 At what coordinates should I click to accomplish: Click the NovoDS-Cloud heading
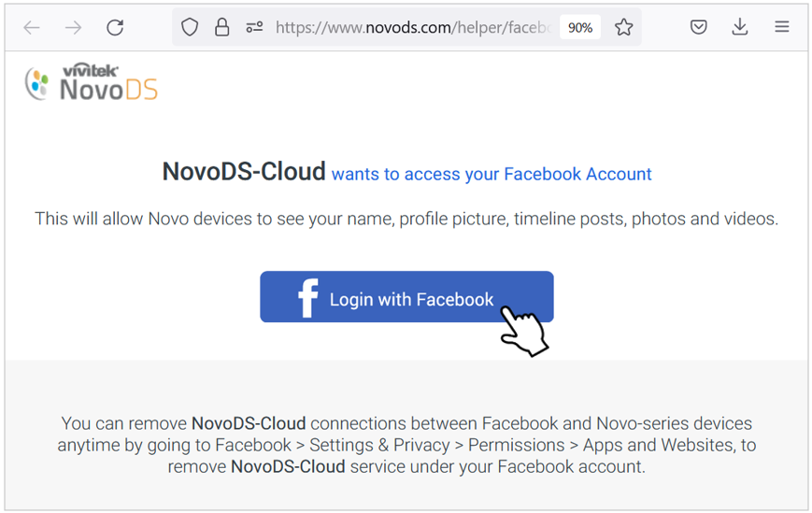click(244, 172)
